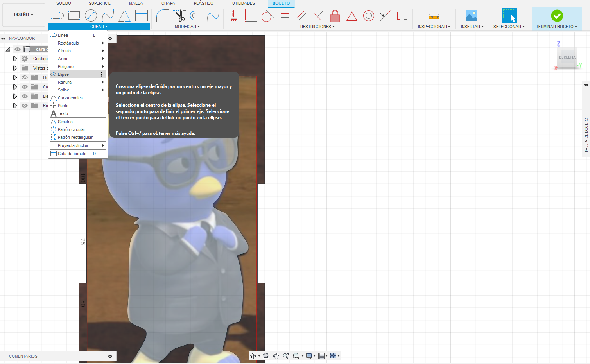Viewport: 590px width, 364px height.
Task: Hide the 'Cu' folder with its eye icon
Action: pos(25,87)
